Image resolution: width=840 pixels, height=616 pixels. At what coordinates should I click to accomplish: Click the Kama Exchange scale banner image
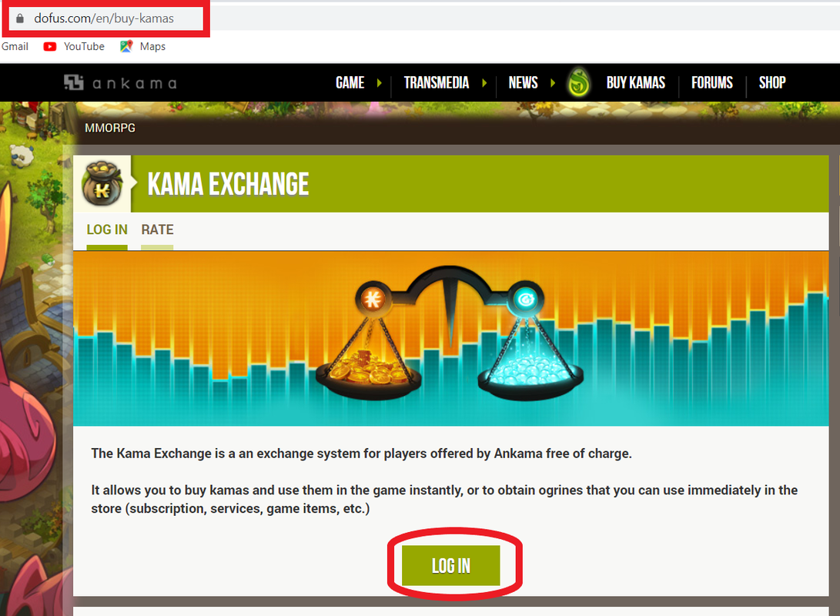(450, 339)
